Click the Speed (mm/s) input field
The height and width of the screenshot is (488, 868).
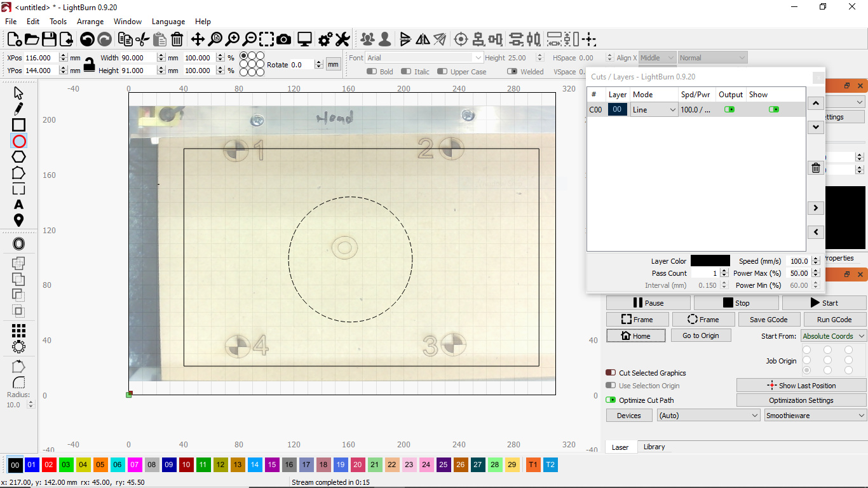point(803,261)
